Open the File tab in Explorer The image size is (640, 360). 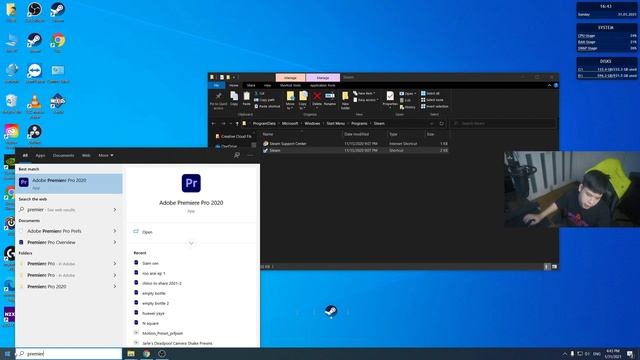pos(216,85)
